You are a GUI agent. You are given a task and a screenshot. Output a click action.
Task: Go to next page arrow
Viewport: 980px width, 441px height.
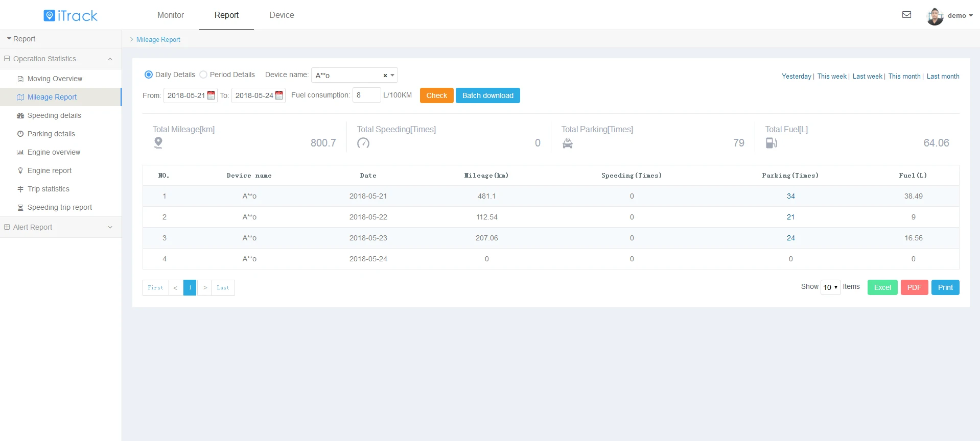(x=204, y=287)
